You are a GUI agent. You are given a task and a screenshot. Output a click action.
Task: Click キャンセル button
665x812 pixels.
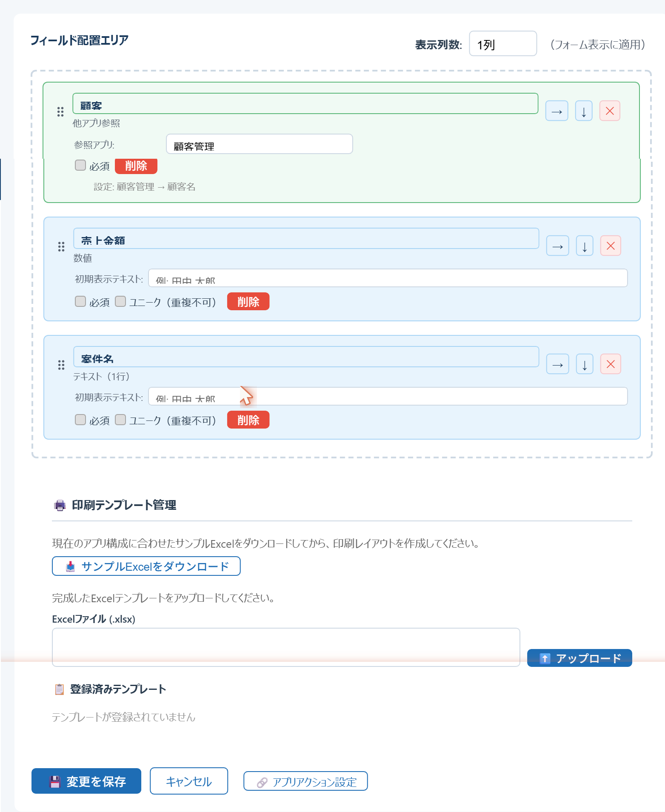pos(189,781)
